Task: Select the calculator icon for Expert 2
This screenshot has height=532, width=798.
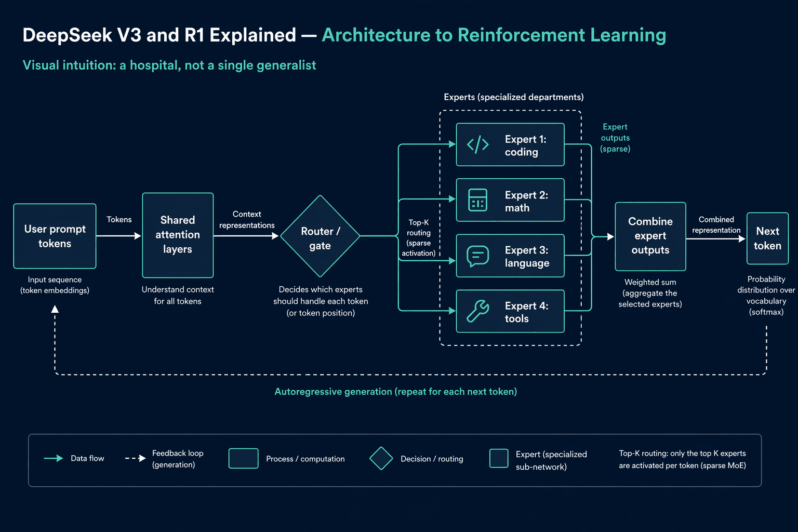Action: pos(478,200)
